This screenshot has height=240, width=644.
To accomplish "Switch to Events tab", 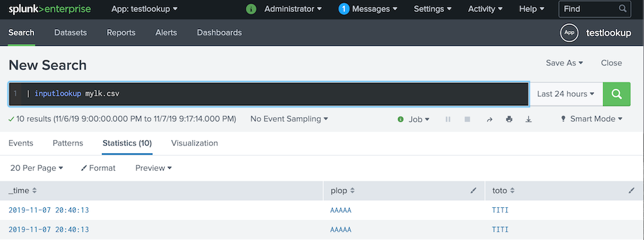I will pyautogui.click(x=21, y=143).
